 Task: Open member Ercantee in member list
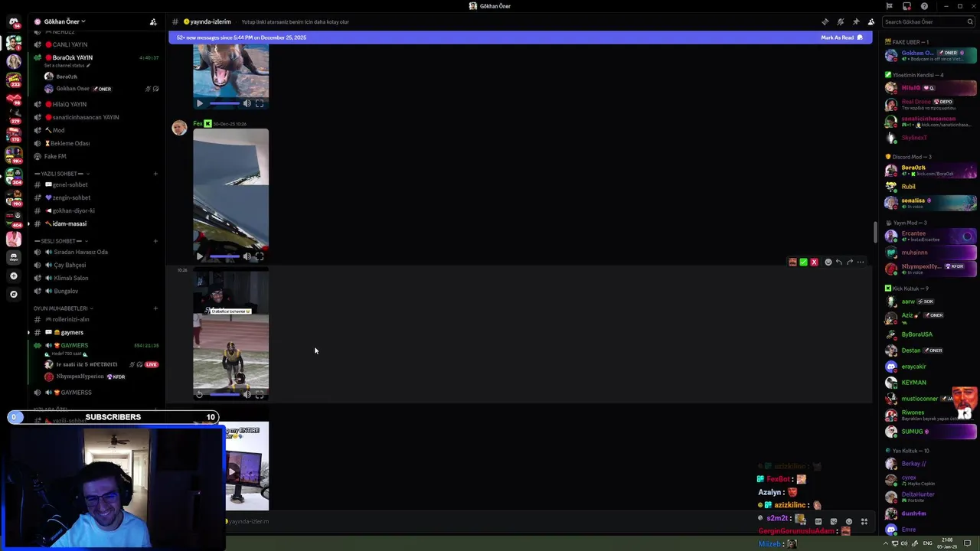pos(930,236)
